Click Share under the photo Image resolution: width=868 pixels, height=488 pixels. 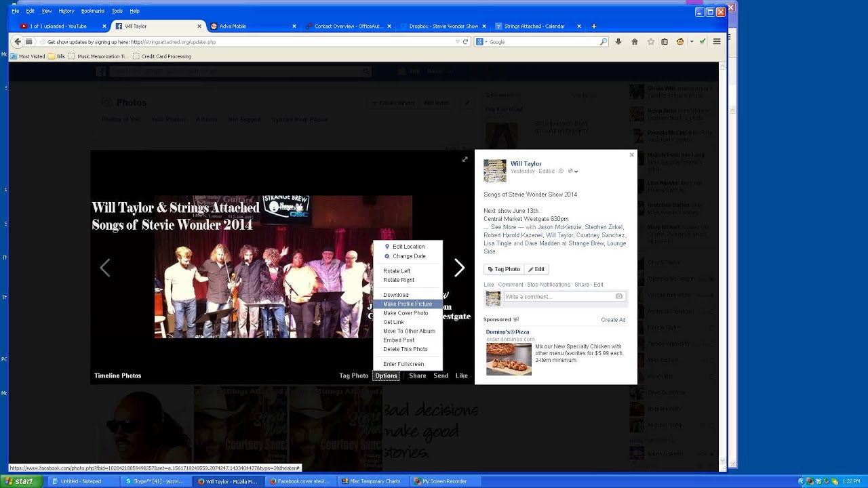point(418,375)
